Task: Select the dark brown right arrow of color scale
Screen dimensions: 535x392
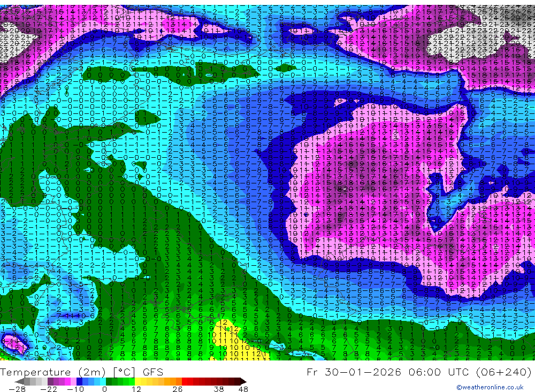Action: [x=243, y=381]
